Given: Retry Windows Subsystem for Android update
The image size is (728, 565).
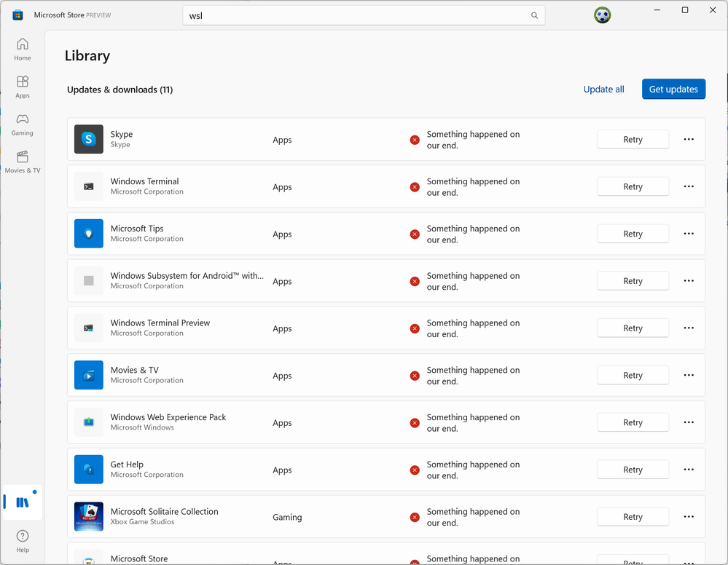Looking at the screenshot, I should point(633,280).
